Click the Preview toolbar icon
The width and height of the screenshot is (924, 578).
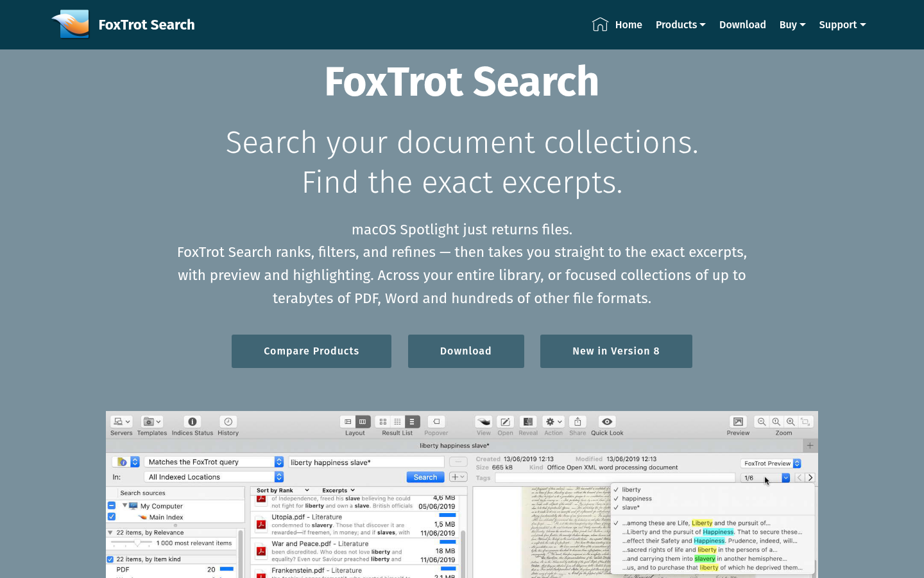pos(738,422)
